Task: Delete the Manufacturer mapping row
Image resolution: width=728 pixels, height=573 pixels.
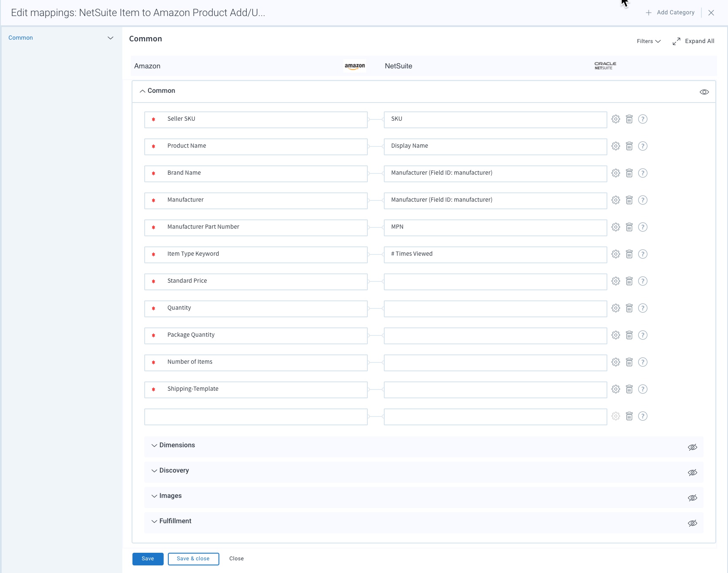Action: coord(629,200)
